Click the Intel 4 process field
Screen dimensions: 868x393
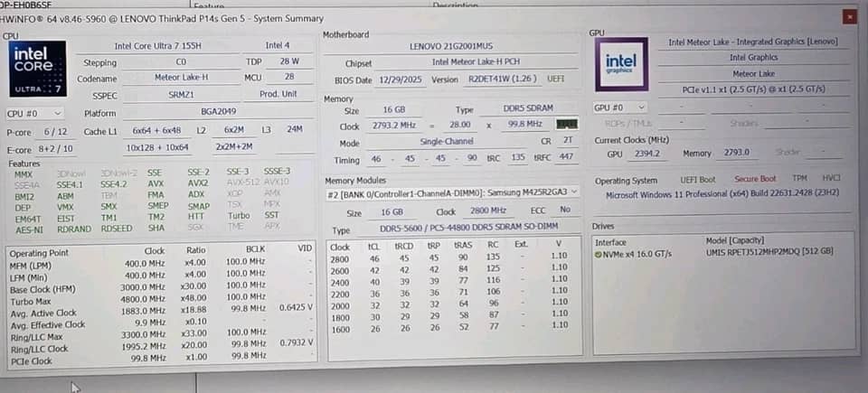(x=278, y=45)
